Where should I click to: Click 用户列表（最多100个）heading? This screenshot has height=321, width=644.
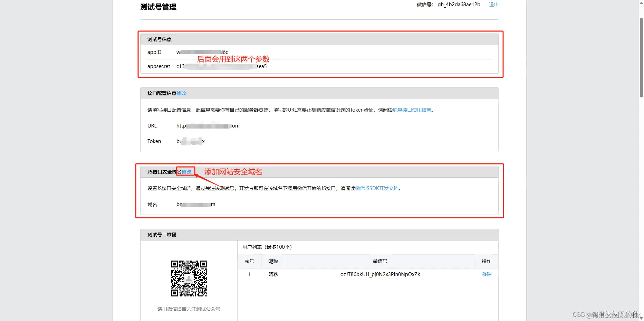[x=267, y=247]
